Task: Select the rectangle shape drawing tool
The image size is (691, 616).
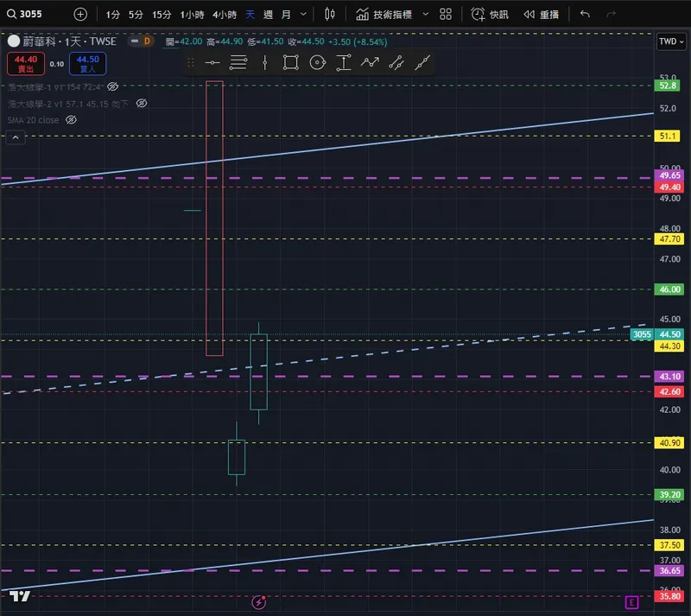Action: coord(290,61)
